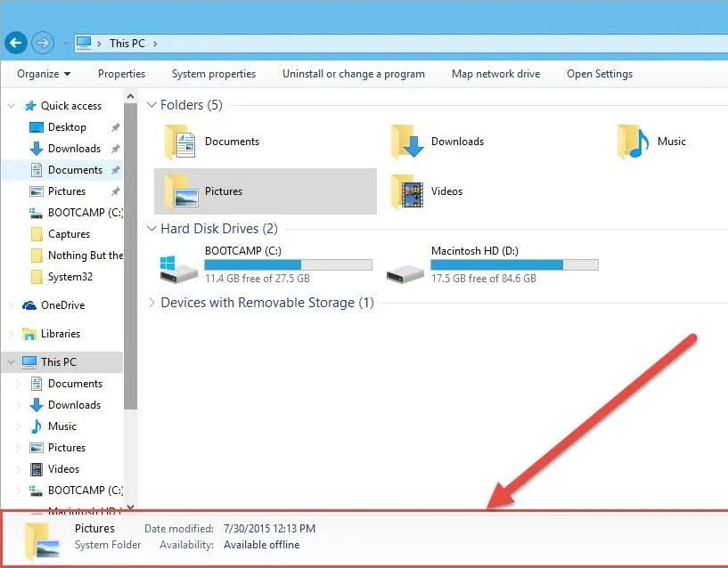Screen dimensions: 728x568
Task: Click the Videos filmstrip icon in the sidebar
Action: pyautogui.click(x=37, y=469)
